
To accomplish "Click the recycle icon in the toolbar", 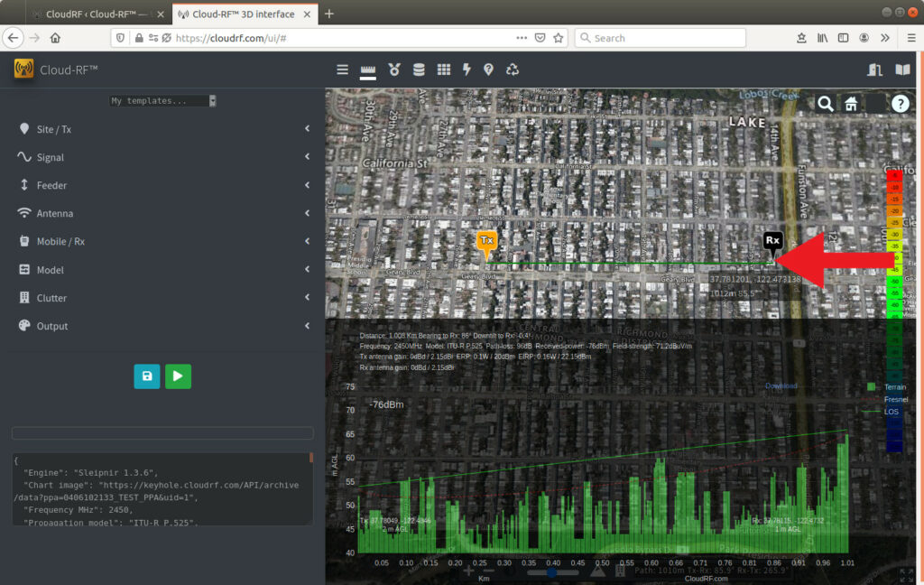I will pyautogui.click(x=513, y=70).
